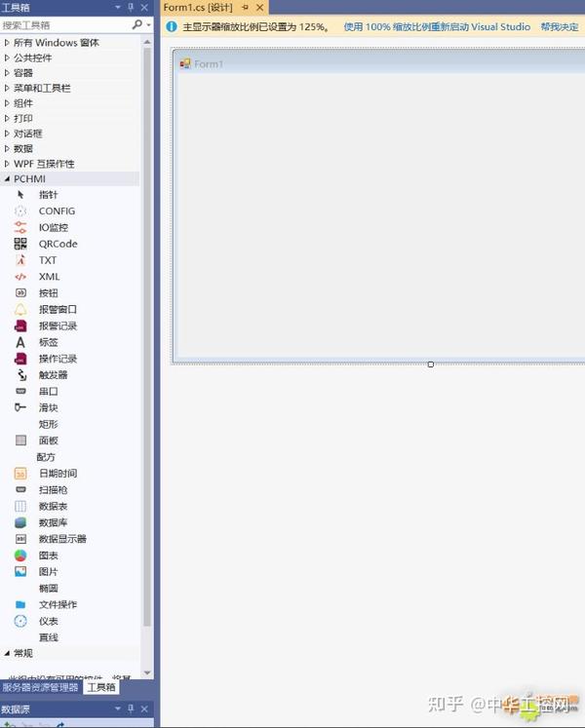Toggle the pin on the Form1.cs tab
The height and width of the screenshot is (728, 585).
point(246,8)
